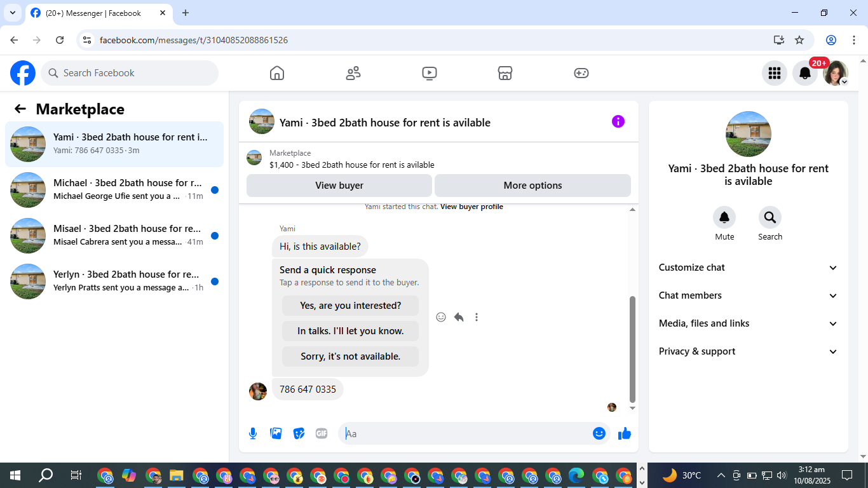Send "Yes, are you interested?" quick response
Image resolution: width=868 pixels, height=488 pixels.
click(x=350, y=306)
